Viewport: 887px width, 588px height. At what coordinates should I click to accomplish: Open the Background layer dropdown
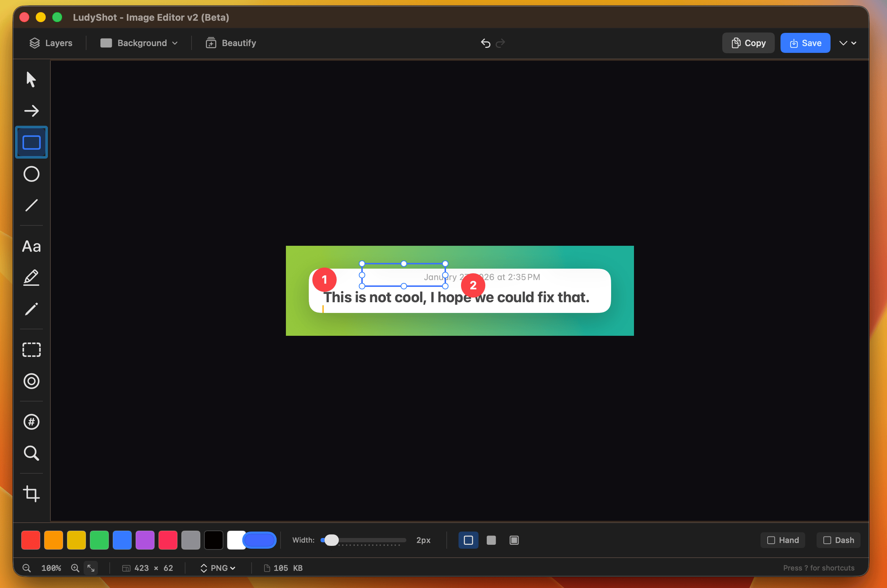pos(139,43)
